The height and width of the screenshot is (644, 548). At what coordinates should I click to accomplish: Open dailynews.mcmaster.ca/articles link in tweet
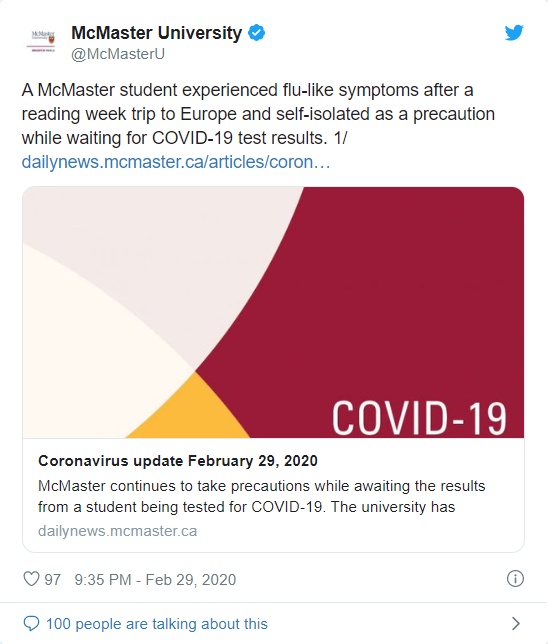(176, 162)
